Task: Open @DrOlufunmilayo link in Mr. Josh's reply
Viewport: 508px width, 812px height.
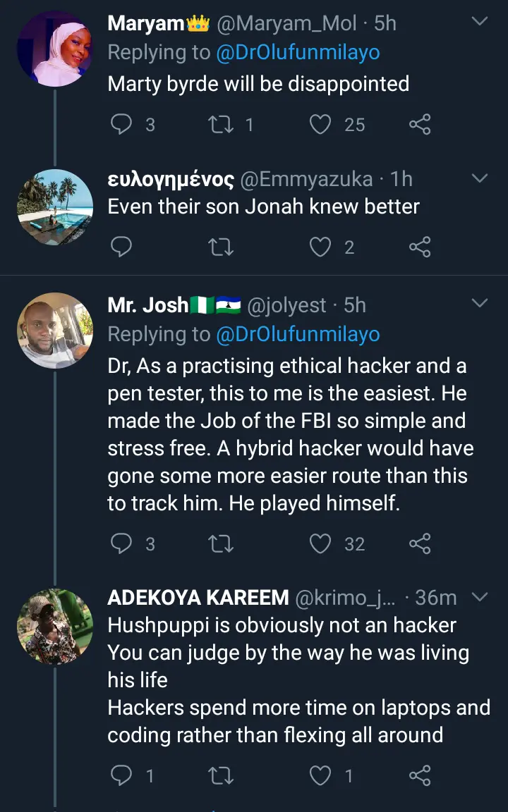Action: tap(298, 335)
